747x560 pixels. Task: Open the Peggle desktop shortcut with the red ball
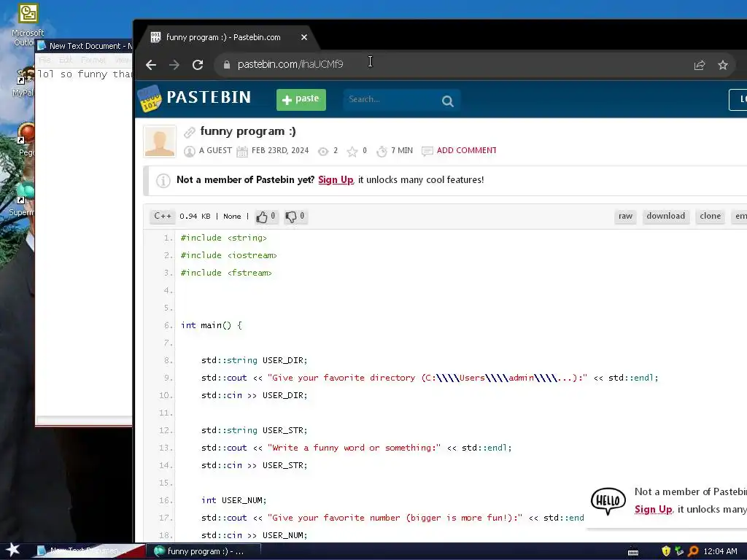pos(26,139)
